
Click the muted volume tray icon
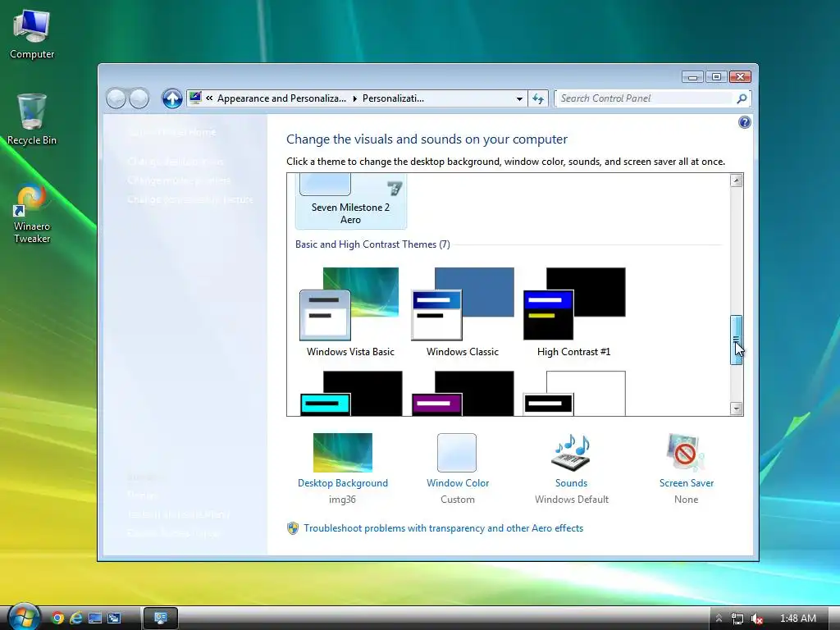pos(757,619)
